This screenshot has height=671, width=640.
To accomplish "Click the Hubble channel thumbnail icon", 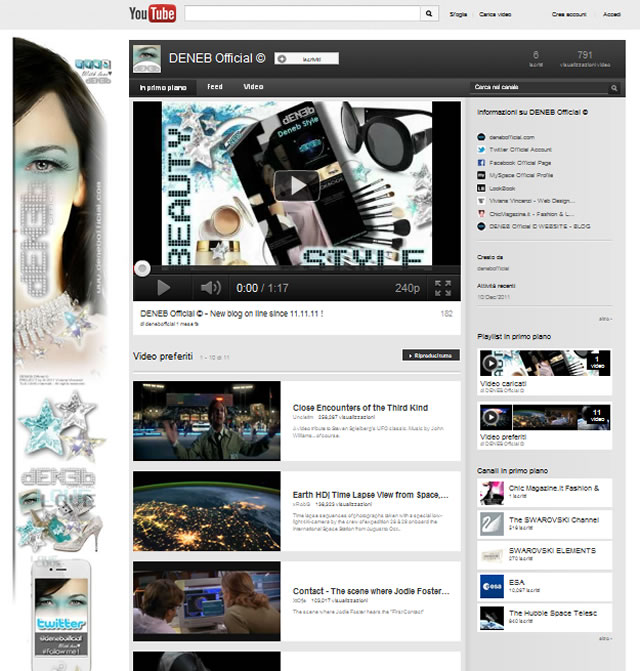I will [x=492, y=618].
